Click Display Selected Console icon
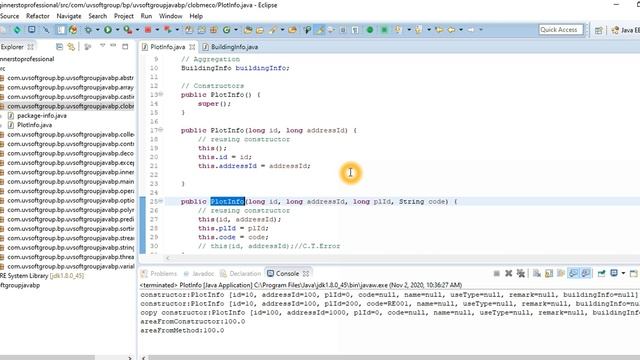 click(x=614, y=273)
